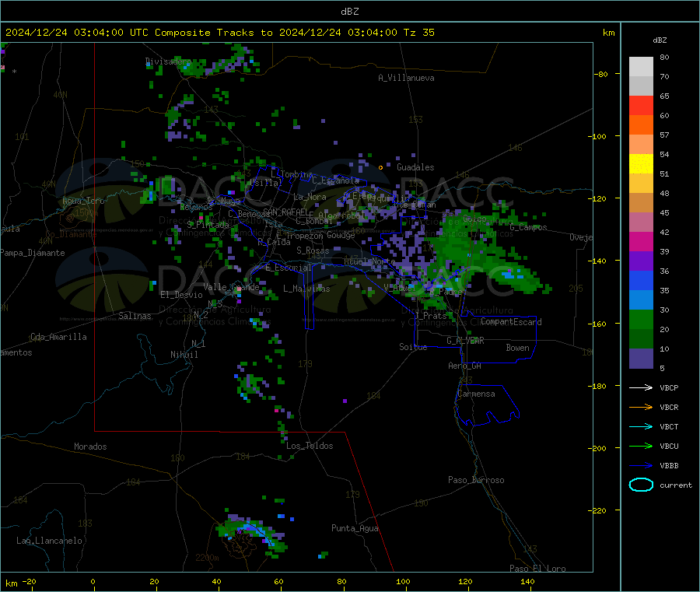Image resolution: width=700 pixels, height=592 pixels.
Task: Click the 'El_Desvio' map label
Action: [181, 295]
